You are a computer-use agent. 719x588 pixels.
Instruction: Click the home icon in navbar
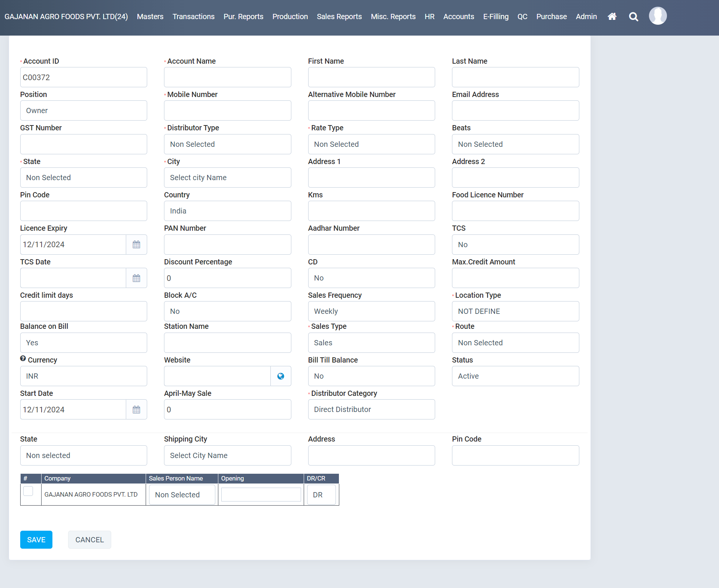click(x=612, y=16)
